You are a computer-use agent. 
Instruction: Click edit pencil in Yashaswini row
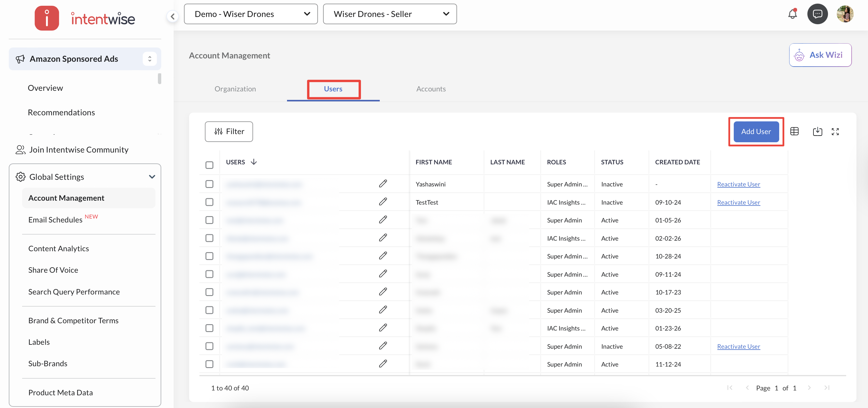coord(383,184)
